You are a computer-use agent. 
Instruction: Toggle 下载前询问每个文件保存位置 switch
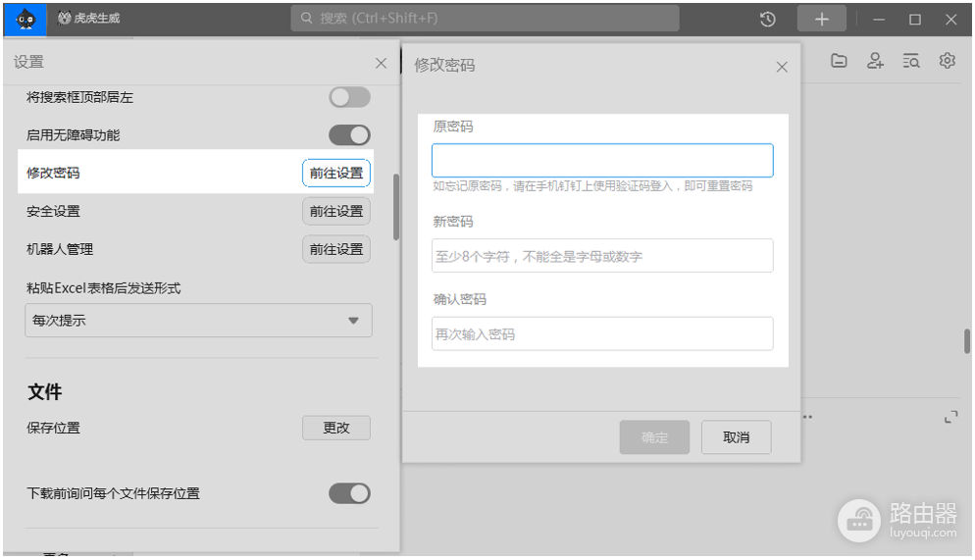click(349, 493)
